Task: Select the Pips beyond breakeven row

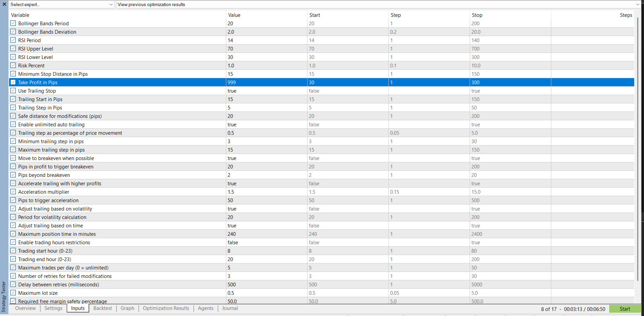Action: (322, 175)
